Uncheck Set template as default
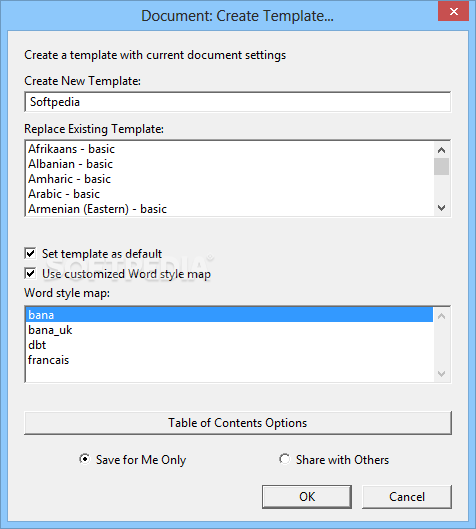Viewport: 476px width, 529px height. pyautogui.click(x=30, y=253)
